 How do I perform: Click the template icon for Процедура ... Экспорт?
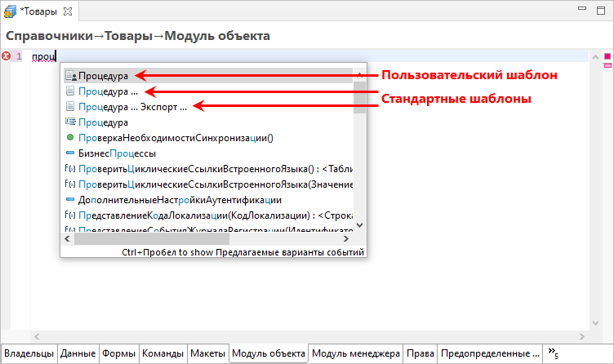(x=70, y=107)
